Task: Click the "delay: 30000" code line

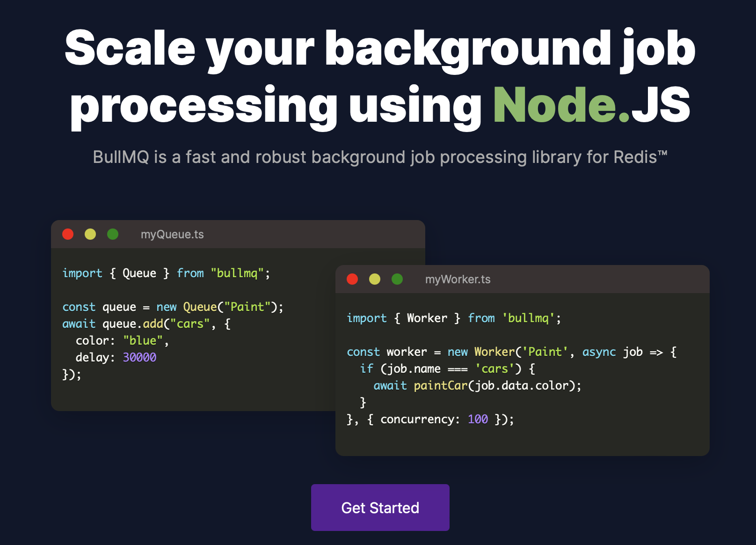Action: [x=116, y=357]
